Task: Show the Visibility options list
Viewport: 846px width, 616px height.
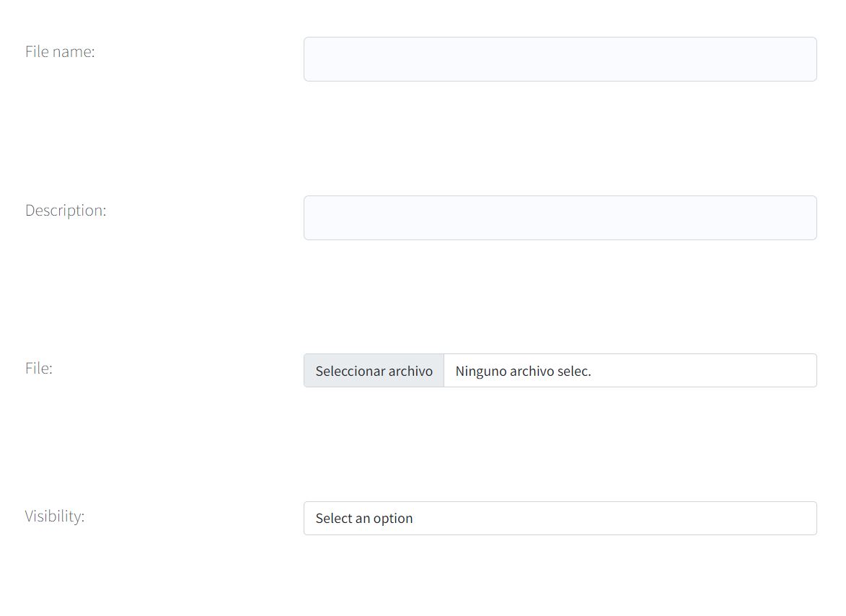Action: [560, 518]
